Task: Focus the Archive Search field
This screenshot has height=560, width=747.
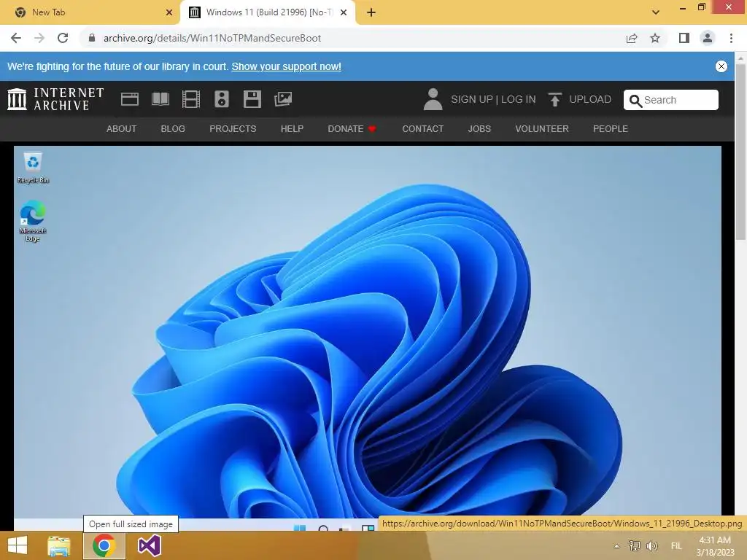Action: [x=671, y=100]
